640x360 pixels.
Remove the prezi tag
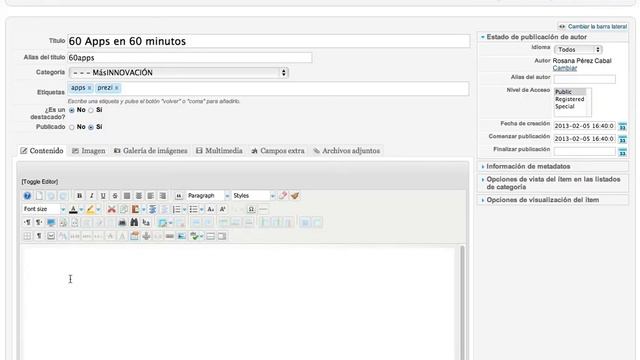[116, 88]
